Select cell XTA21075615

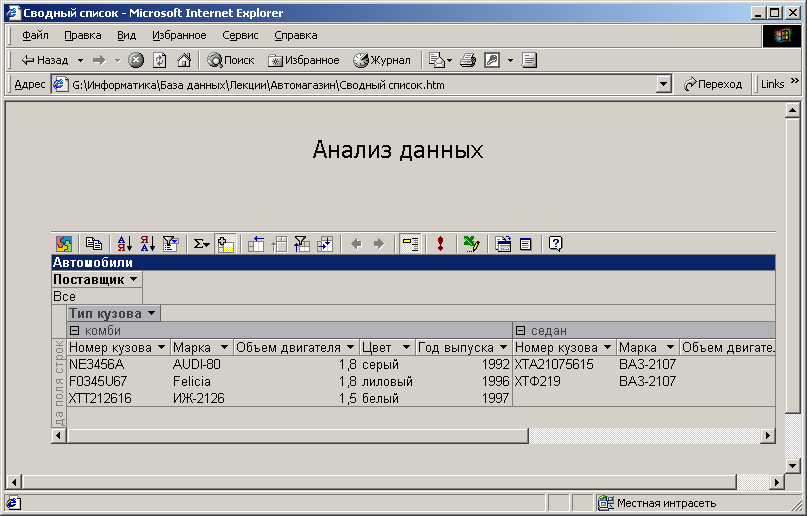[565, 364]
